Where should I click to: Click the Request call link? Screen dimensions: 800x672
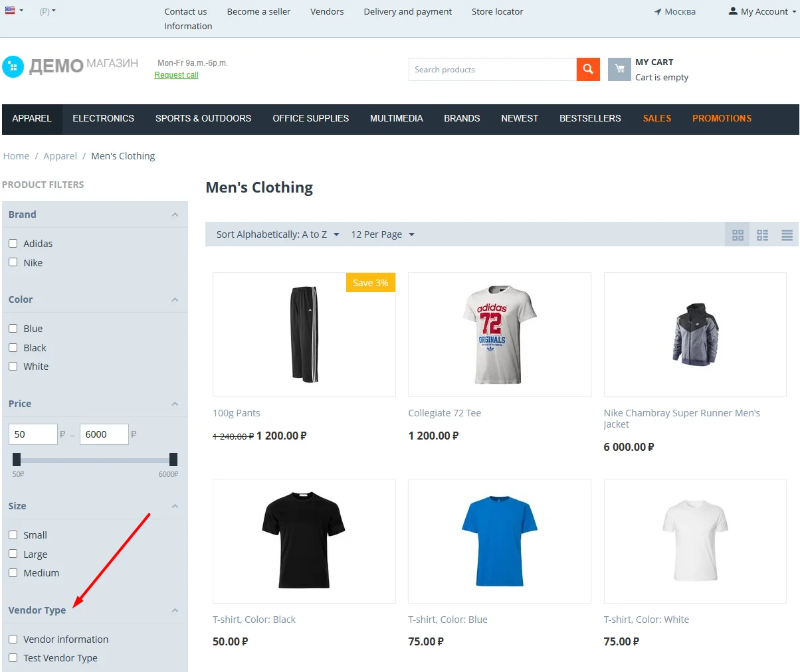(x=176, y=75)
